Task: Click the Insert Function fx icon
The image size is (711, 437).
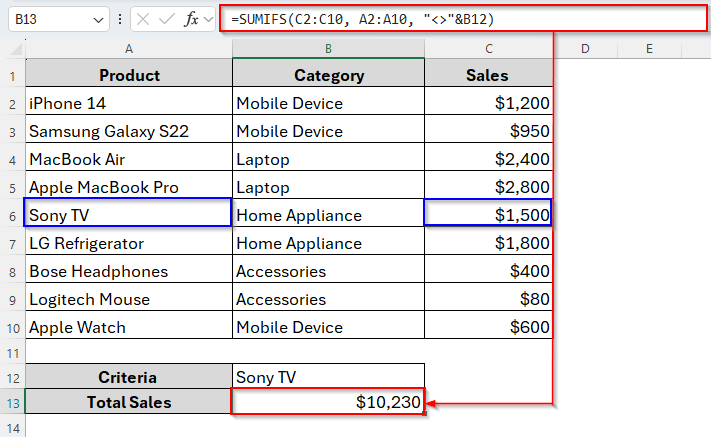Action: tap(191, 19)
